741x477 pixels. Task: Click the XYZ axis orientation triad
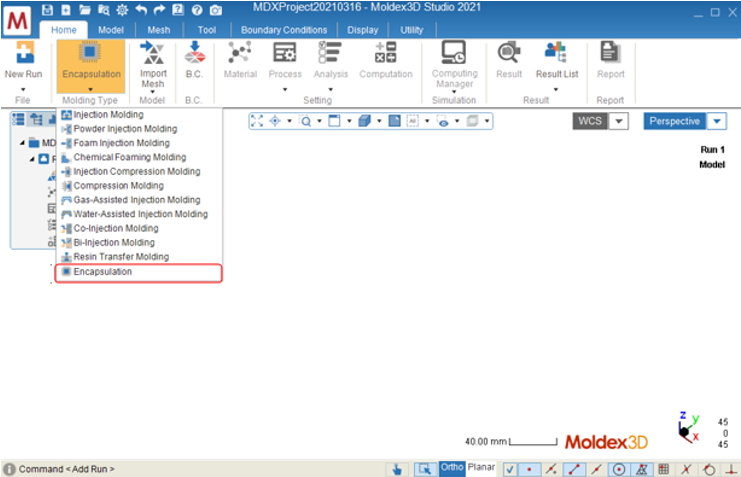pyautogui.click(x=688, y=427)
